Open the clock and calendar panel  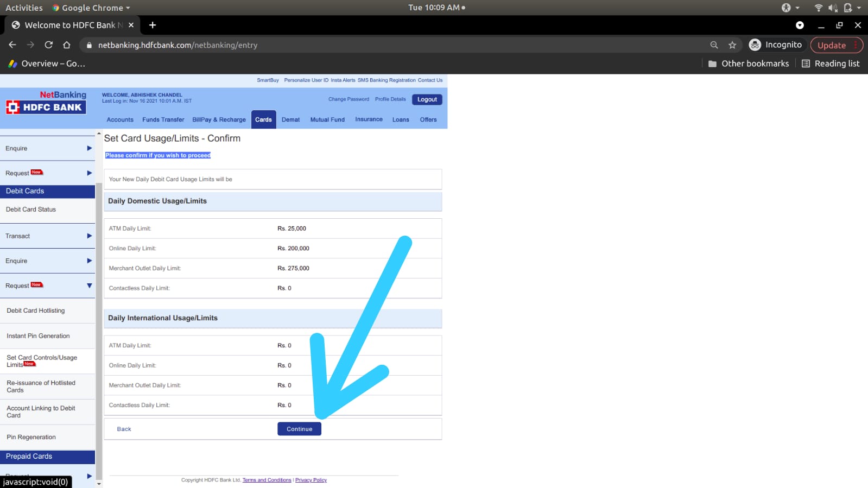tap(436, 8)
